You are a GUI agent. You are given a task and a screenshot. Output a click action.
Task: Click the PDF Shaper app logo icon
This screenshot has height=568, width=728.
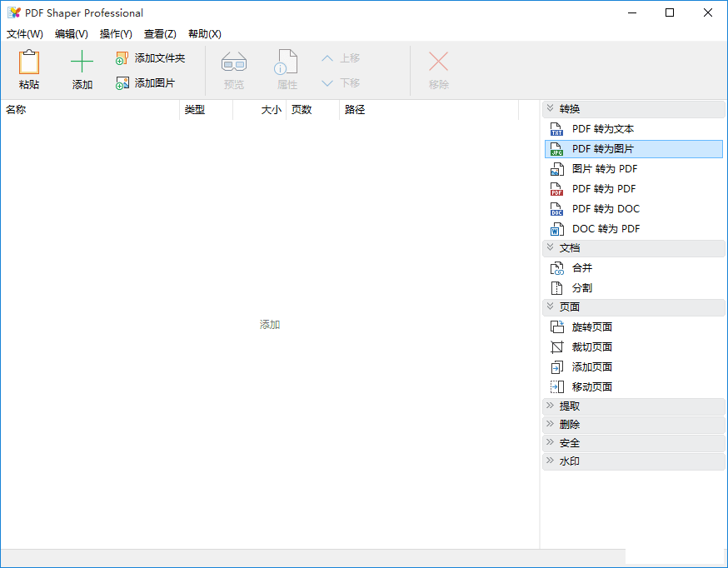pyautogui.click(x=14, y=12)
